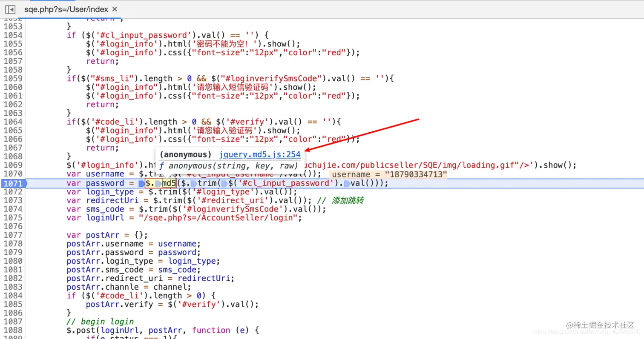Set breakpoint on line number 1077
The height and width of the screenshot is (339, 644).
tap(12, 235)
